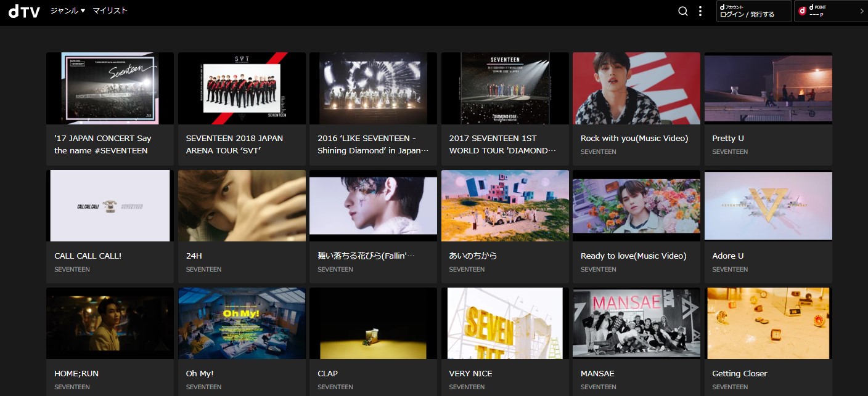Go to マイリスト
The width and height of the screenshot is (868, 396).
[110, 10]
